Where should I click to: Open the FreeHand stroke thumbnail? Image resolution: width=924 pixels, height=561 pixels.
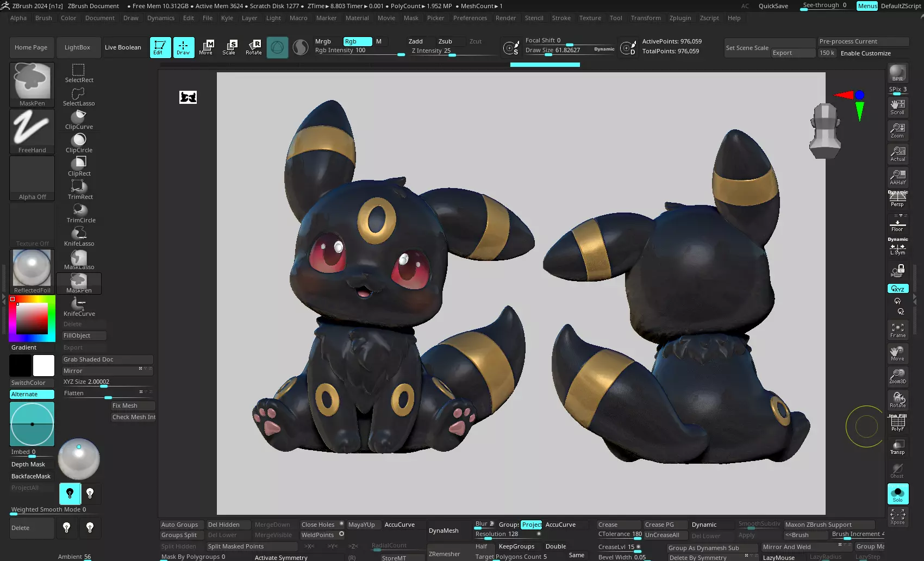tap(32, 131)
